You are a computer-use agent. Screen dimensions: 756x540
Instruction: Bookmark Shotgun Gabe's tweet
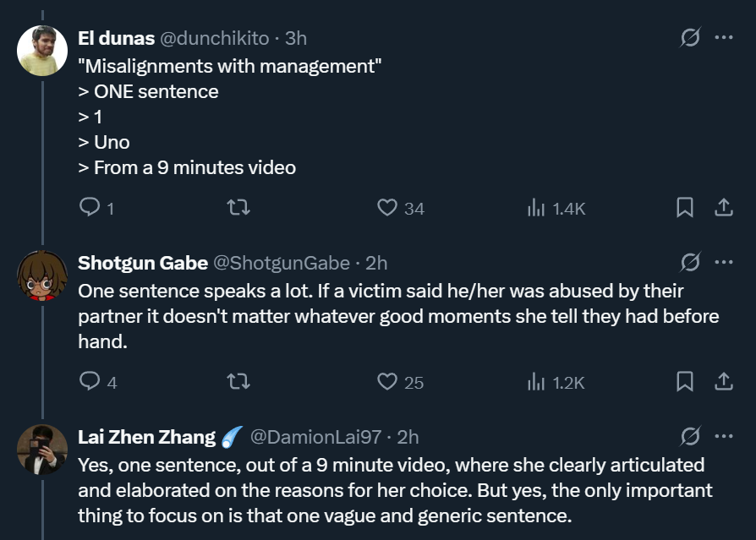tap(685, 382)
